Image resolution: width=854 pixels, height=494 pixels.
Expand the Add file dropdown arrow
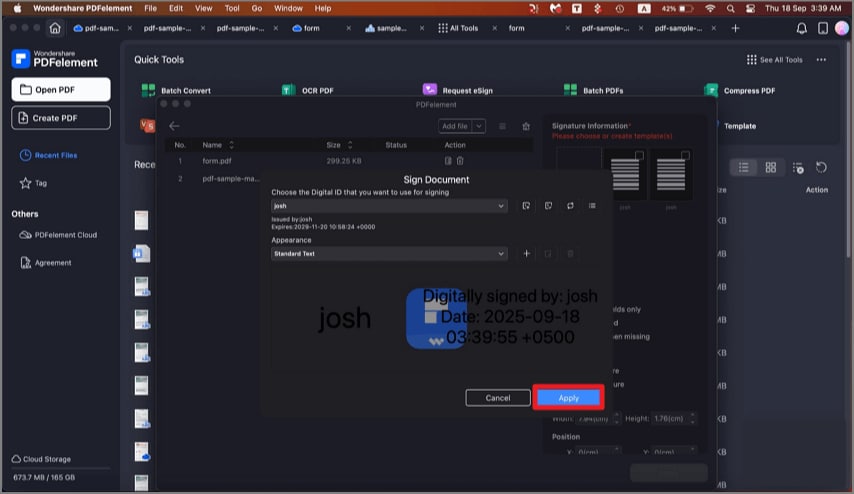(479, 126)
